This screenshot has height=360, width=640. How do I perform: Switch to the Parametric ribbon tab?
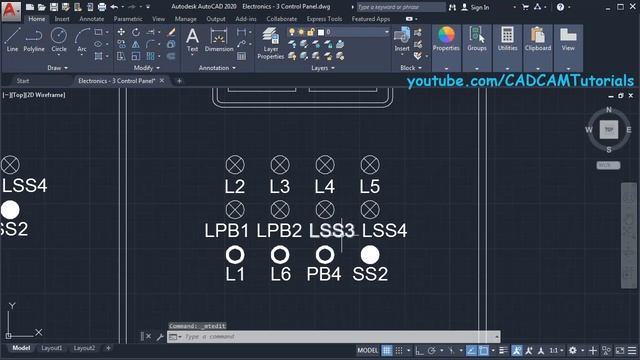click(x=128, y=19)
